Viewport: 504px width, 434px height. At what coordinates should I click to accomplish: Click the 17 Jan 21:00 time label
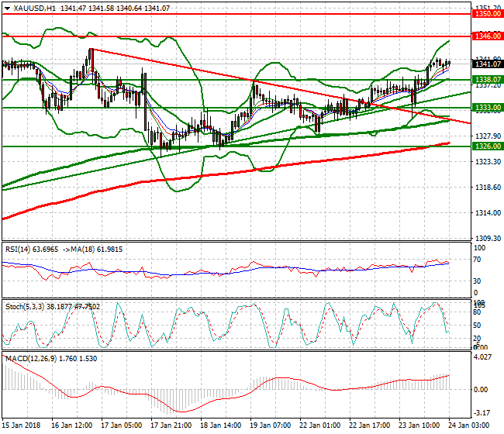coord(171,425)
